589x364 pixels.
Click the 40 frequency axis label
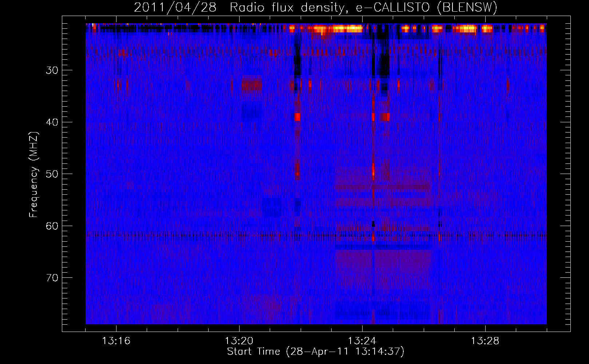(52, 122)
